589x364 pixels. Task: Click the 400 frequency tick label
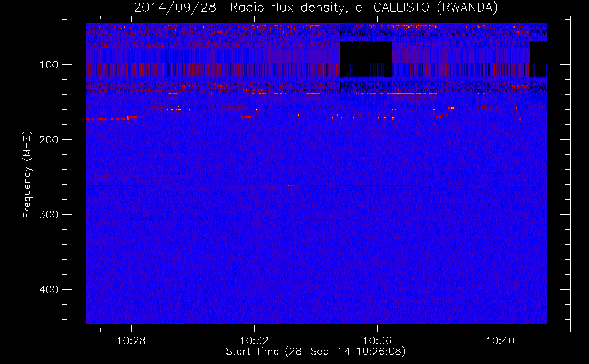(x=49, y=290)
